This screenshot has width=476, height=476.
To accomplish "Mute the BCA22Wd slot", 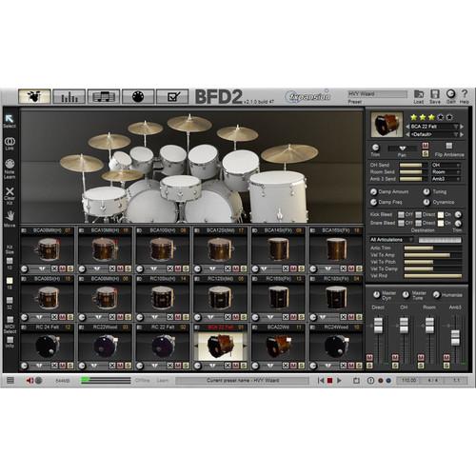I will point(293,366).
